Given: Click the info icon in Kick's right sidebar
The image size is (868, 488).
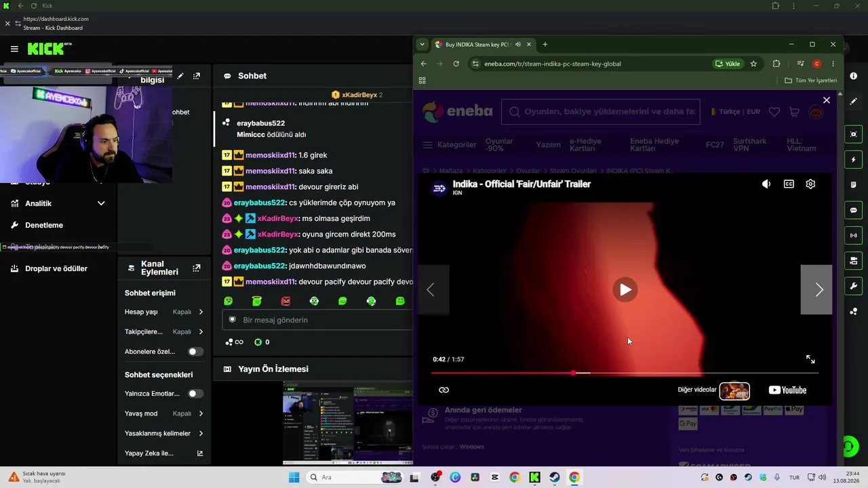Looking at the screenshot, I should pos(853,76).
